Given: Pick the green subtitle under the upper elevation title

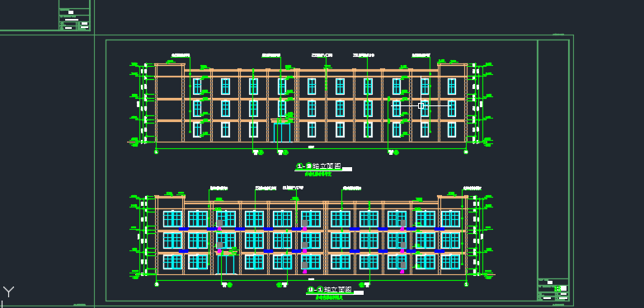Looking at the screenshot, I should pyautogui.click(x=318, y=175).
